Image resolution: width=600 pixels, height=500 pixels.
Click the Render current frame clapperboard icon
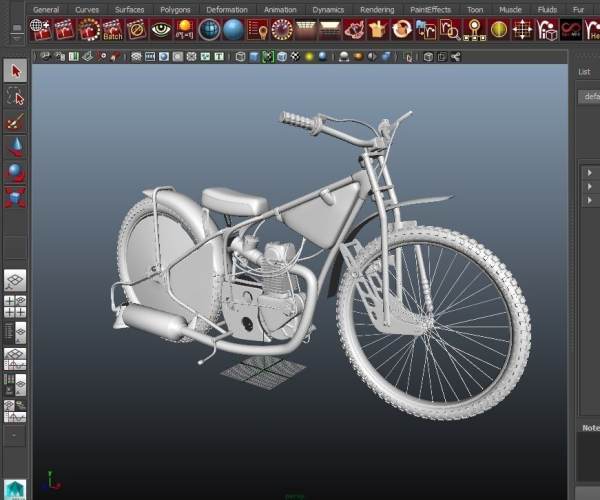64,30
